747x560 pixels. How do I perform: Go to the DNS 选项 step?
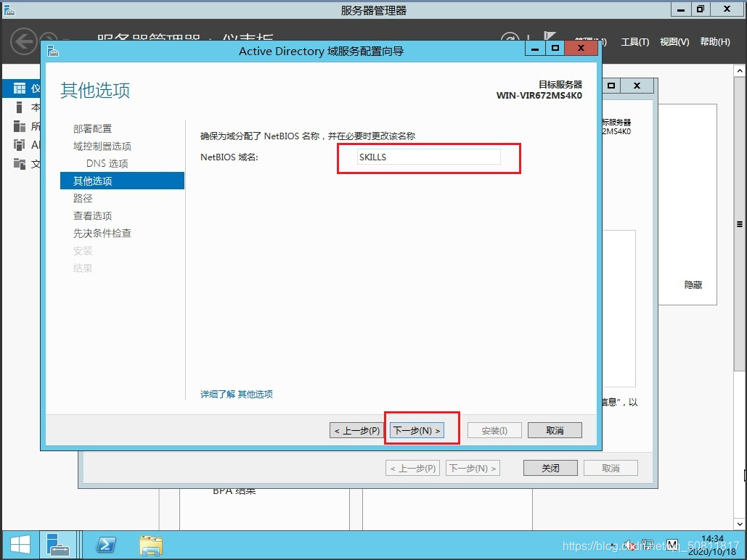[107, 163]
